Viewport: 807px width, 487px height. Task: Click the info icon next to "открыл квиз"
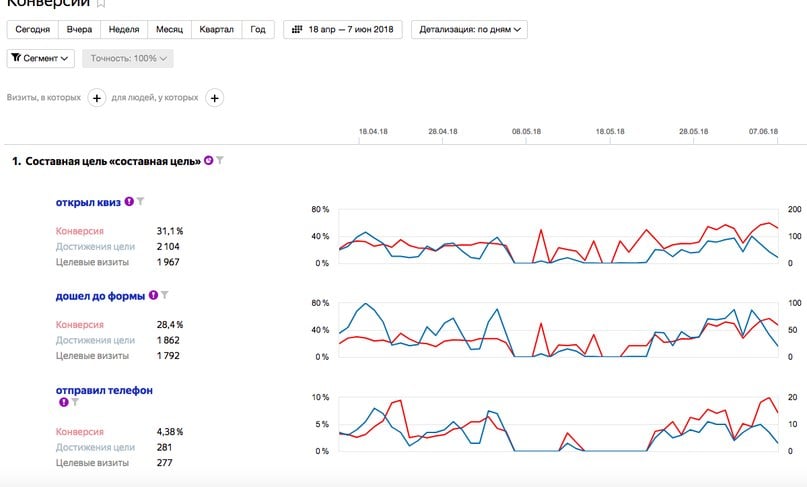[x=129, y=202]
